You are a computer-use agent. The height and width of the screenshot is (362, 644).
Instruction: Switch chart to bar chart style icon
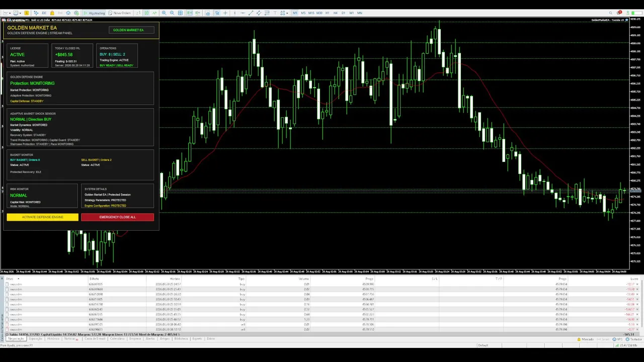[139, 13]
